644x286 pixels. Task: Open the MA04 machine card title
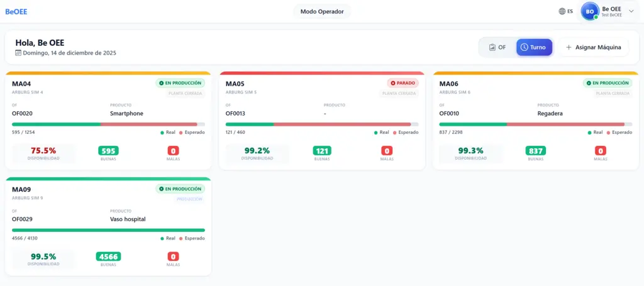coord(21,84)
